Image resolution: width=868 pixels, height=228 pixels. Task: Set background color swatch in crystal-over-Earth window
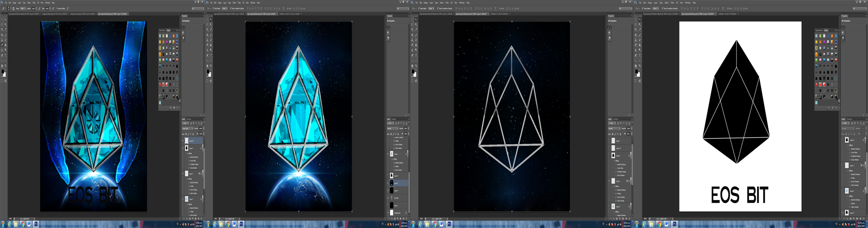[210, 75]
